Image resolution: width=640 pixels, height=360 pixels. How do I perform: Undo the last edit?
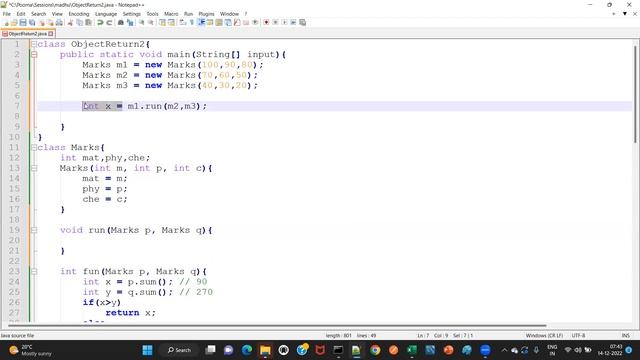[x=100, y=22]
